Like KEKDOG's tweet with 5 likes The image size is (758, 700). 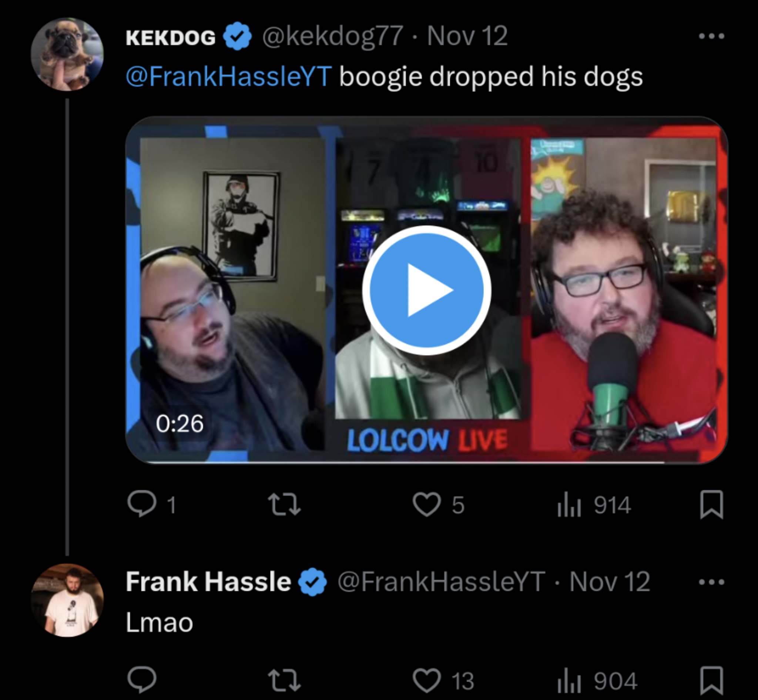coord(438,505)
